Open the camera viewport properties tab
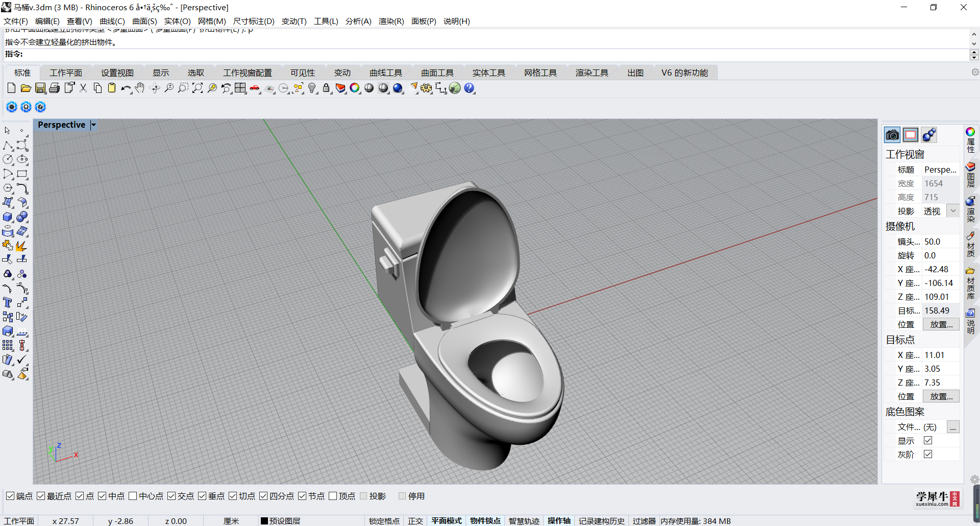 892,135
